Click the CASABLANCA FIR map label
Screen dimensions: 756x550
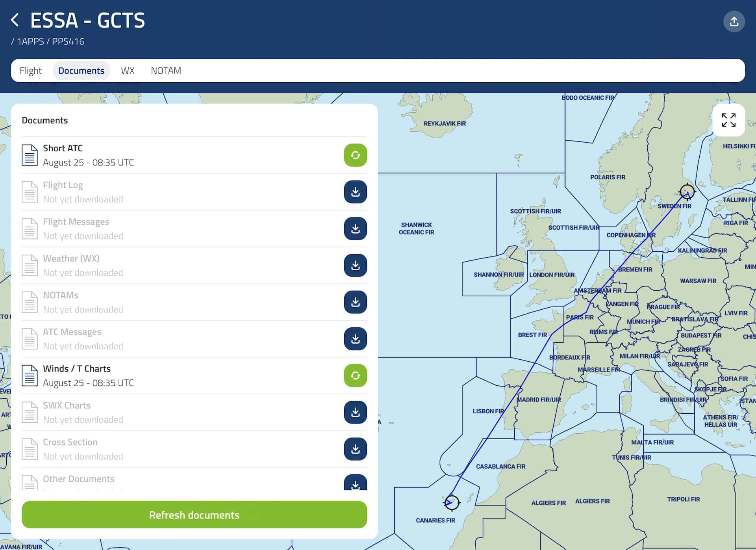(500, 466)
